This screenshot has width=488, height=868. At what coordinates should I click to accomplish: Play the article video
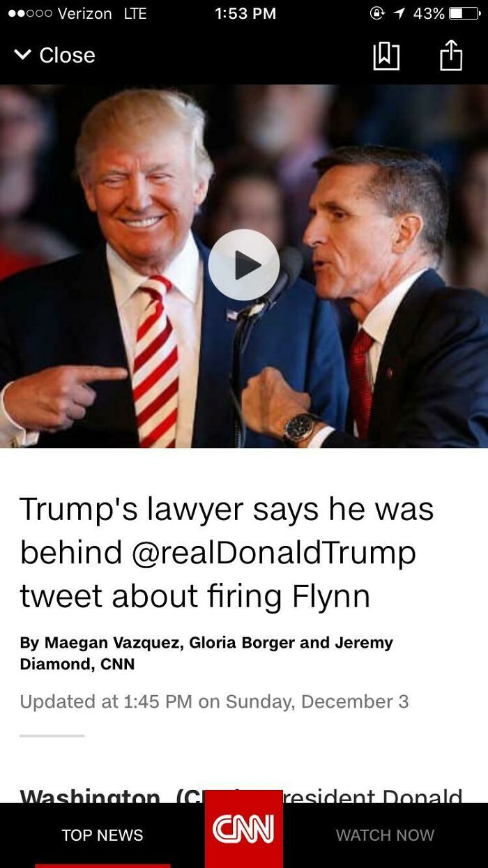pyautogui.click(x=244, y=265)
